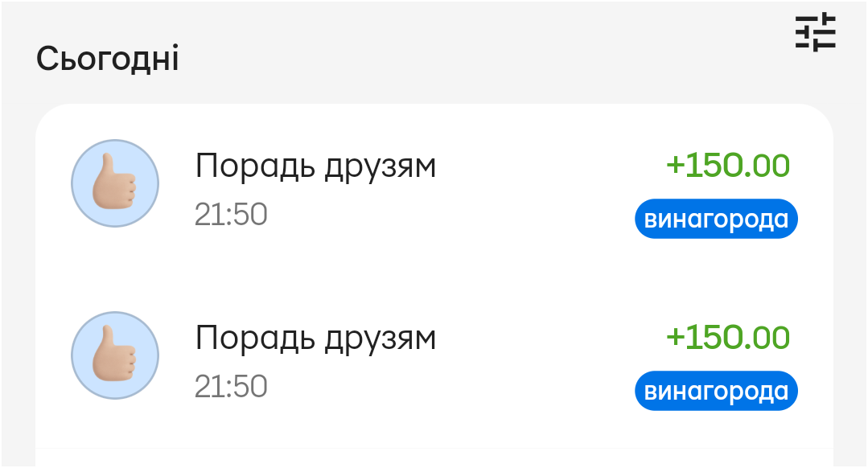Image resolution: width=868 pixels, height=468 pixels.
Task: Click the second +150.00 green amount
Action: pos(727,337)
